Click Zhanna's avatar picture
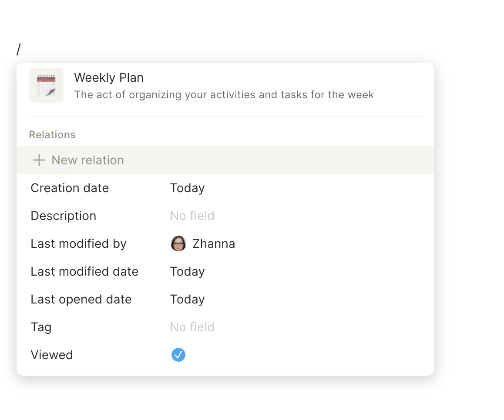Image resolution: width=504 pixels, height=420 pixels. pyautogui.click(x=178, y=243)
